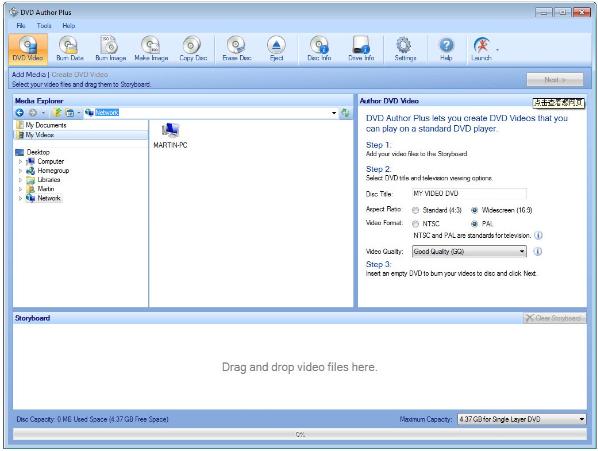Open the Maximum Capacity dropdown
Image resolution: width=598 pixels, height=451 pixels.
(x=521, y=419)
